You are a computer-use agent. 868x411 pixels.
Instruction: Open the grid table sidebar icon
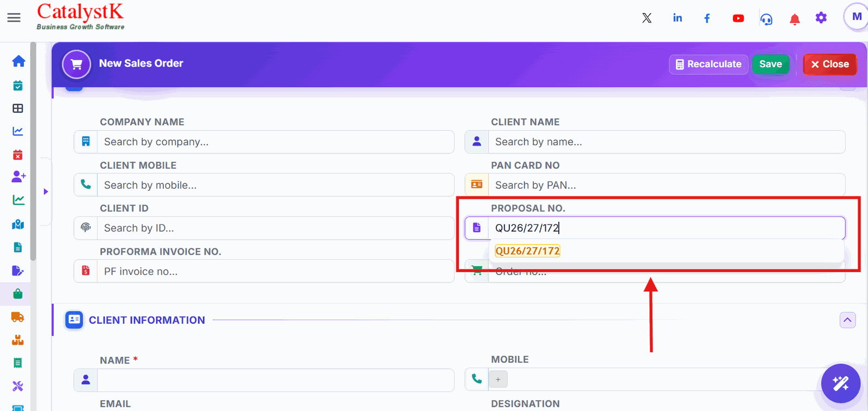point(18,108)
